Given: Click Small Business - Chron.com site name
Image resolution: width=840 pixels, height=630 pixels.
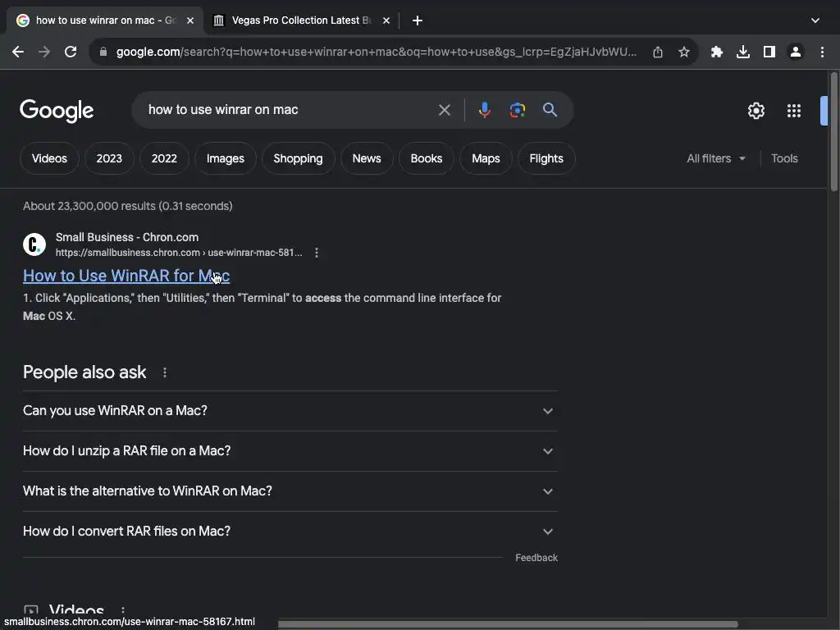Looking at the screenshot, I should point(127,237).
